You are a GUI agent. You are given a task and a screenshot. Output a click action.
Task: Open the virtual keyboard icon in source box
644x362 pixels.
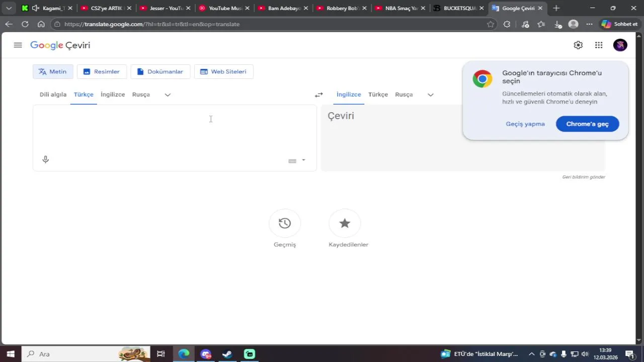[x=292, y=161]
